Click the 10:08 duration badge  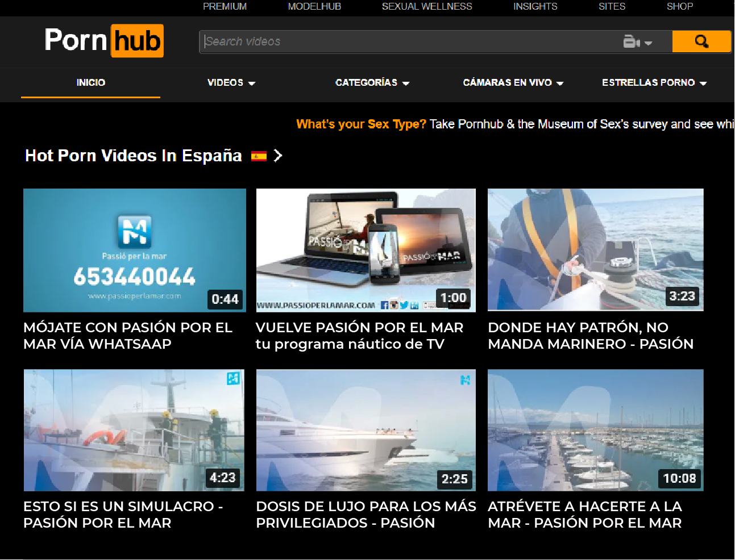tap(680, 478)
